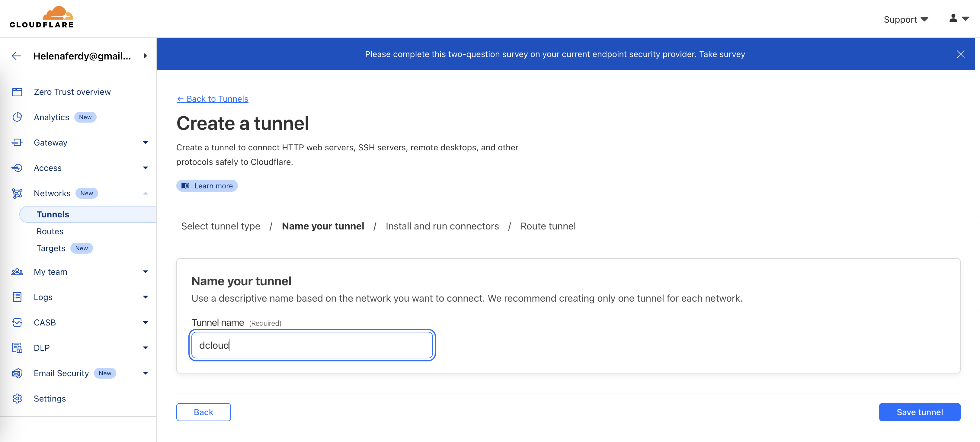Open the Support dropdown

905,19
